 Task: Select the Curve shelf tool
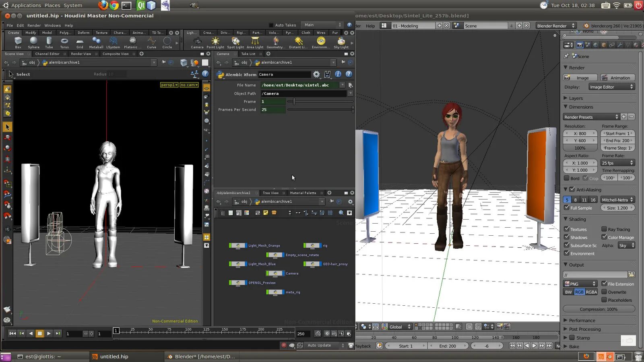[151, 43]
